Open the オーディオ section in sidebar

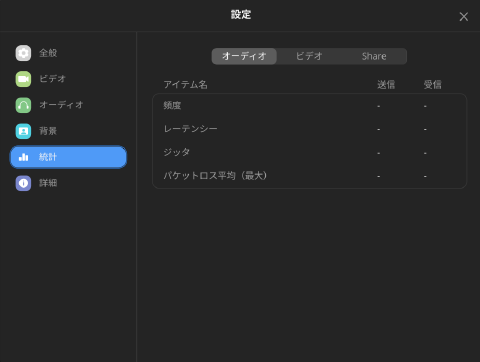pos(68,105)
